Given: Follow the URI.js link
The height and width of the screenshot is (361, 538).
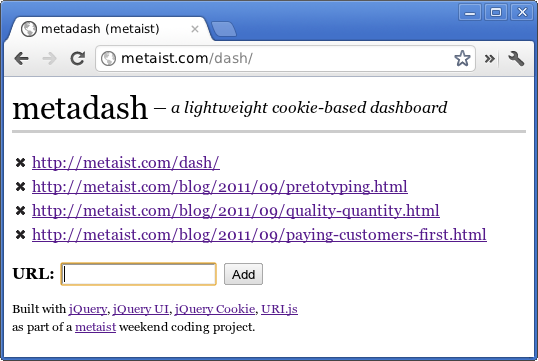Looking at the screenshot, I should point(279,309).
